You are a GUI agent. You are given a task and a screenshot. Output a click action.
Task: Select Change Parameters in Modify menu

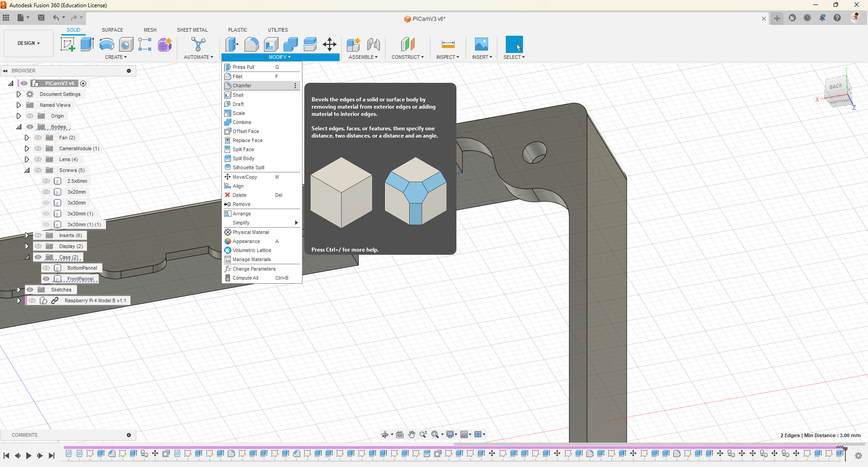pyautogui.click(x=254, y=269)
